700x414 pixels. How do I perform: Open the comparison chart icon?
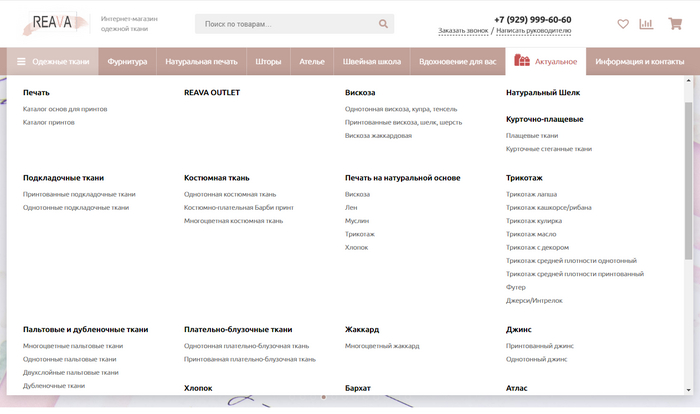click(x=646, y=24)
